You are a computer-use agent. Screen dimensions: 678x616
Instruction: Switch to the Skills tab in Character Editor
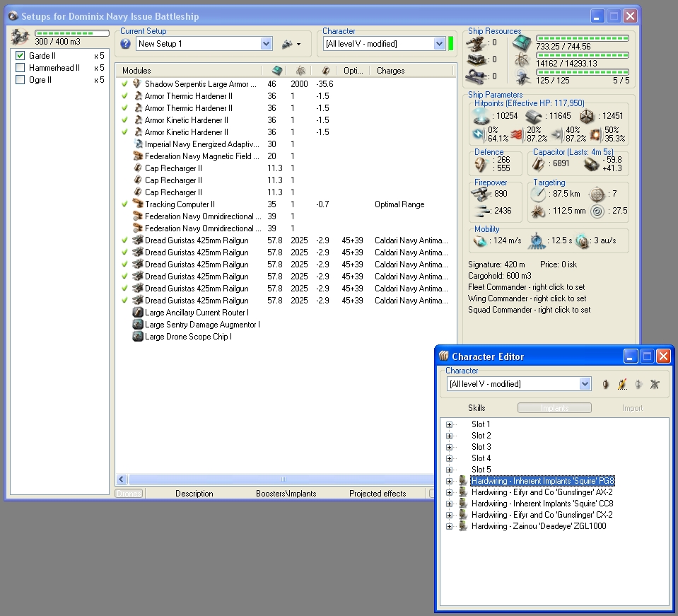click(477, 408)
